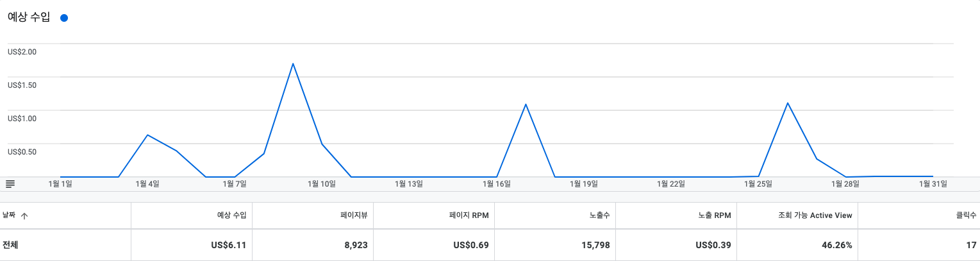Click the US$2.00 y-axis label

[x=22, y=52]
